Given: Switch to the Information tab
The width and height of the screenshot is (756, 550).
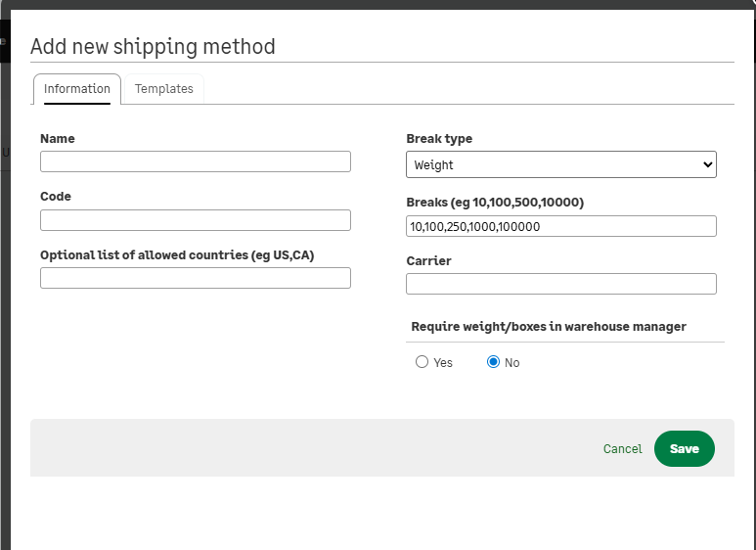Looking at the screenshot, I should tap(77, 89).
